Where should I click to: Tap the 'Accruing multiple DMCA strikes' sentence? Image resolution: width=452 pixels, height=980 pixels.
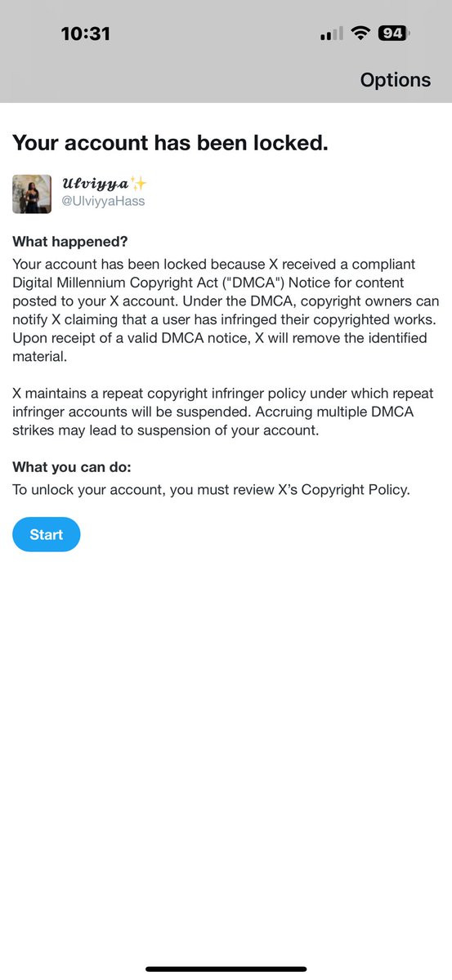[x=214, y=421]
